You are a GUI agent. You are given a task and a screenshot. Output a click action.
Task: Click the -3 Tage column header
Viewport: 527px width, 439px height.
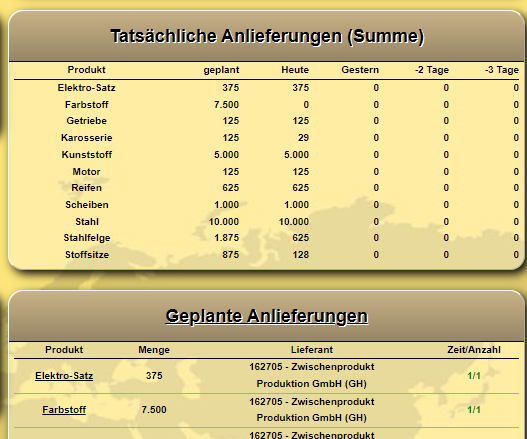coord(502,70)
